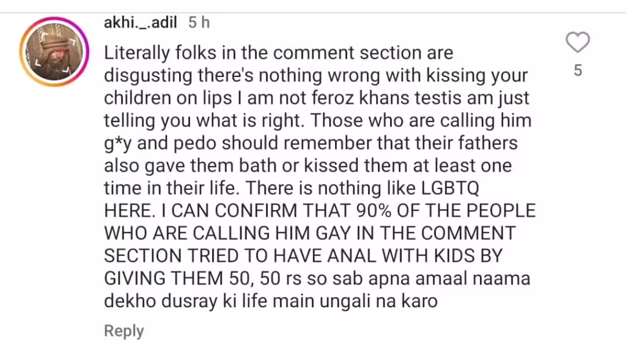Open the akhi._.adil username profile link

(x=140, y=23)
